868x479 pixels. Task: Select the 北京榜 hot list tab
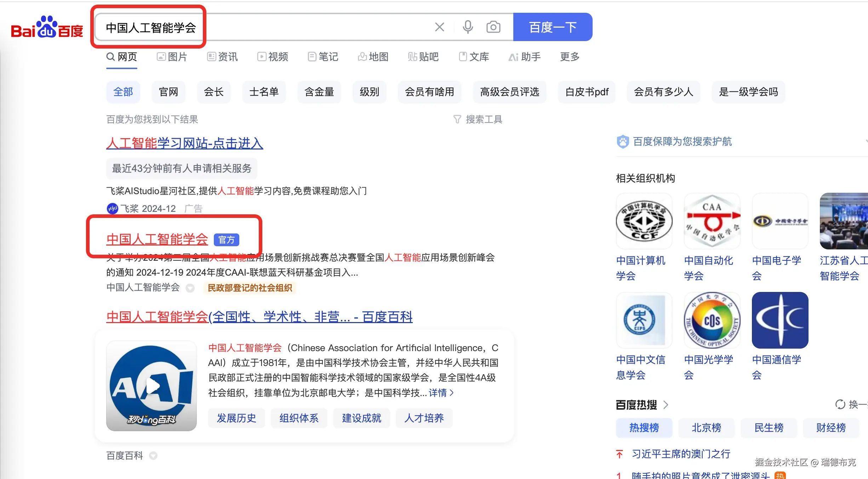(706, 428)
